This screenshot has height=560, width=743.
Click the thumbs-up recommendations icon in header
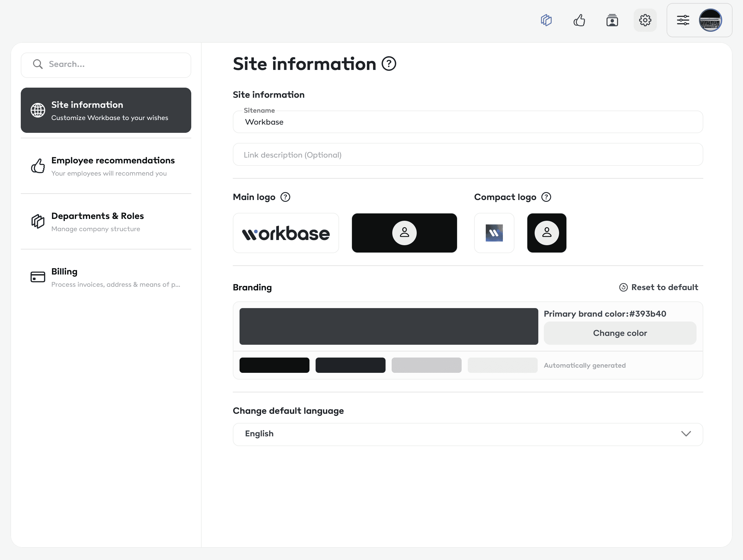click(x=579, y=20)
